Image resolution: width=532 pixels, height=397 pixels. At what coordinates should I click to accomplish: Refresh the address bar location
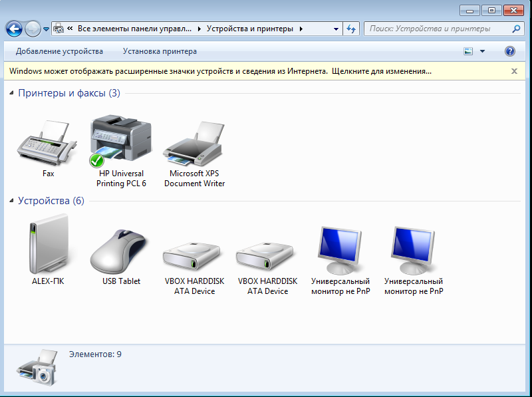click(352, 29)
